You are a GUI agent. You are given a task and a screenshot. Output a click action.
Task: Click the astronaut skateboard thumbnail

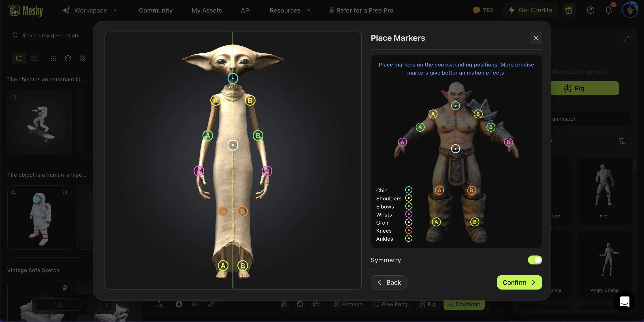pyautogui.click(x=40, y=122)
